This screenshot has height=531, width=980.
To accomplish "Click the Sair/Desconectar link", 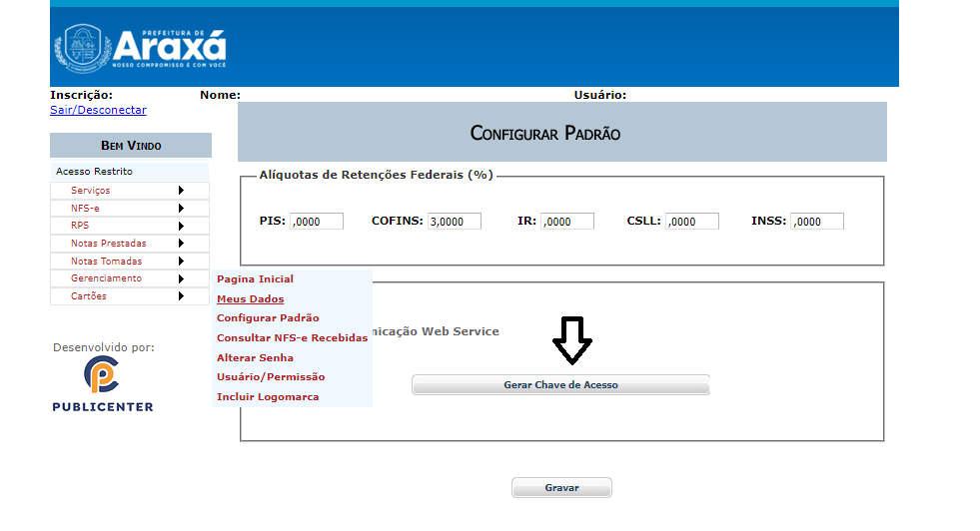I will [98, 110].
